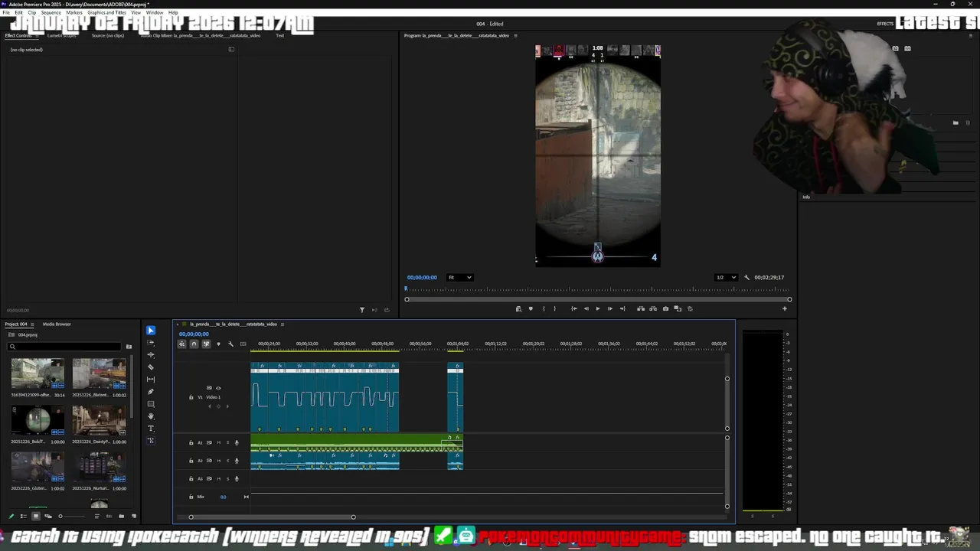The width and height of the screenshot is (980, 551).
Task: Open the File menu
Action: (x=7, y=13)
